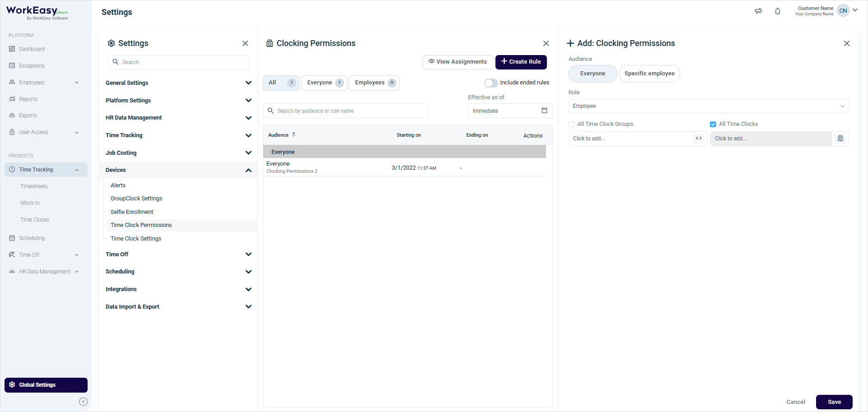Close the Add: Clocking Permissions panel

847,43
